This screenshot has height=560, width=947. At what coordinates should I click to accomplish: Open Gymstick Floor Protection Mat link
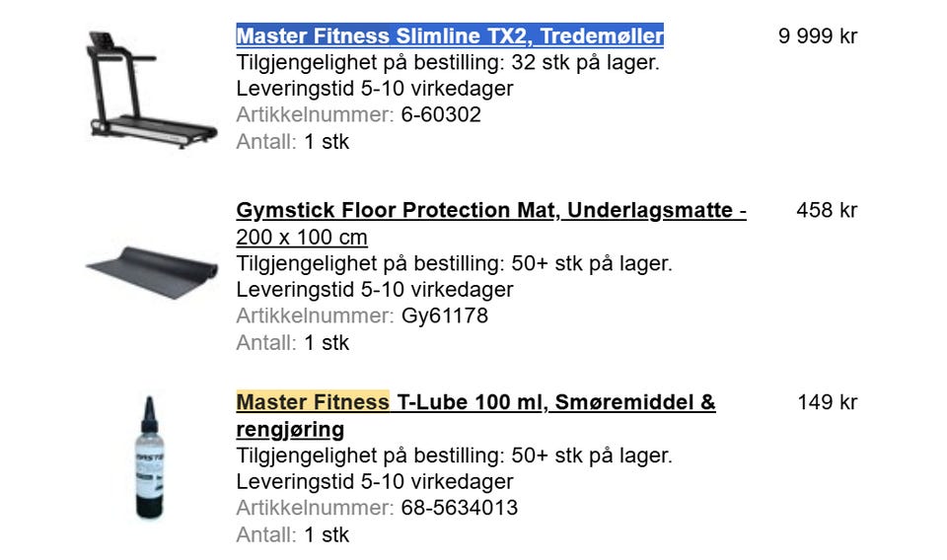tap(490, 211)
